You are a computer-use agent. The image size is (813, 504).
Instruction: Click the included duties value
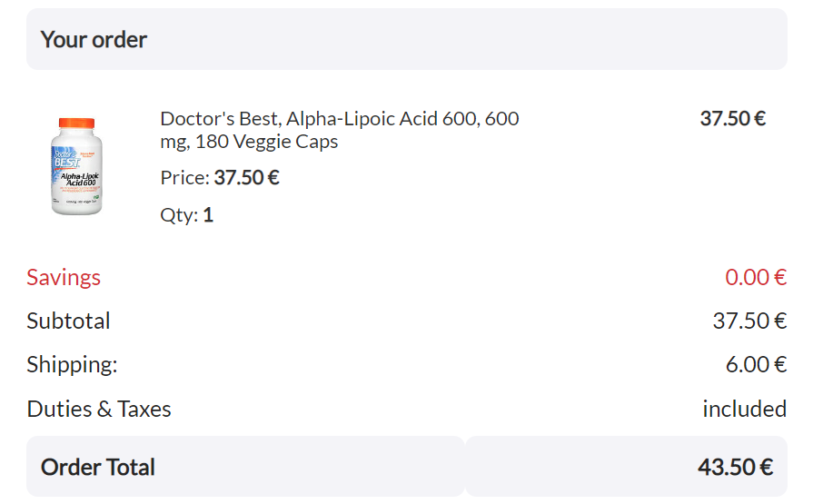[745, 410]
